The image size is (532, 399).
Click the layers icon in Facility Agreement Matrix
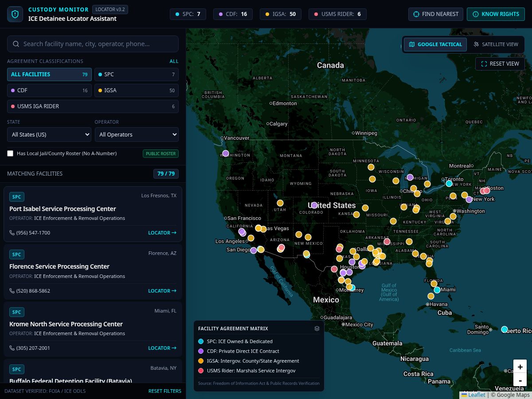tap(317, 329)
